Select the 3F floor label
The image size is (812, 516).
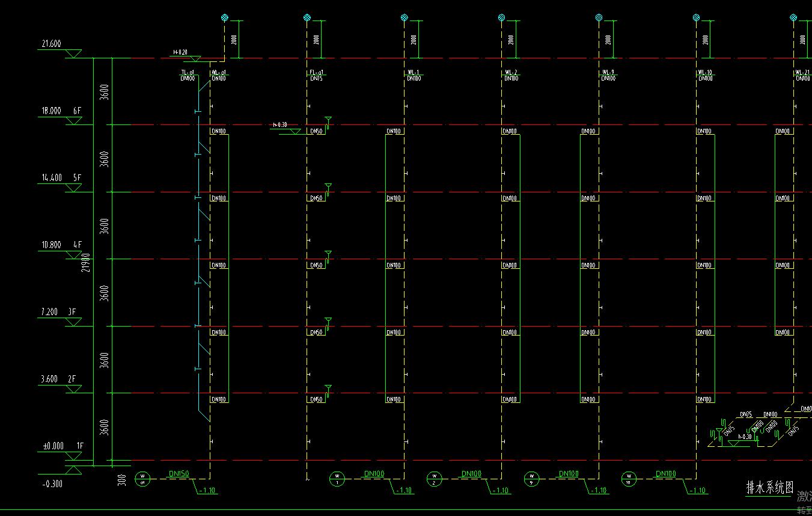(72, 312)
